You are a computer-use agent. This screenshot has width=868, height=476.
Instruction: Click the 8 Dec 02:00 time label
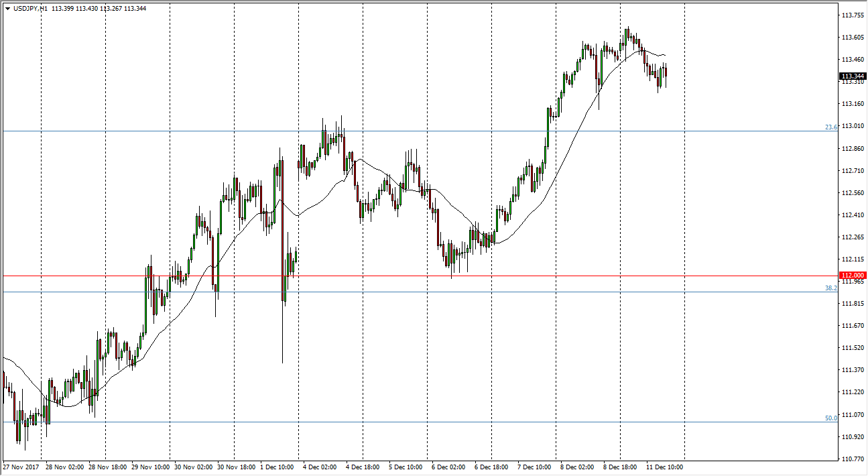[577, 467]
